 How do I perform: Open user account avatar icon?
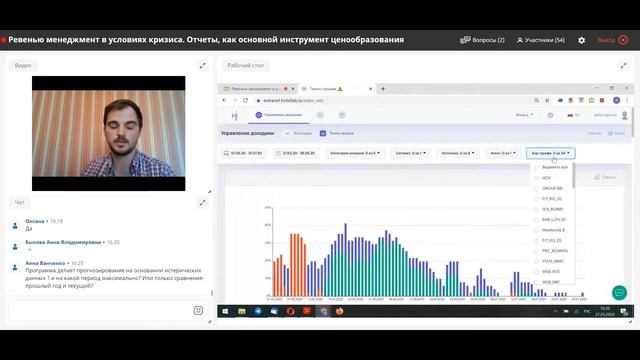624,116
